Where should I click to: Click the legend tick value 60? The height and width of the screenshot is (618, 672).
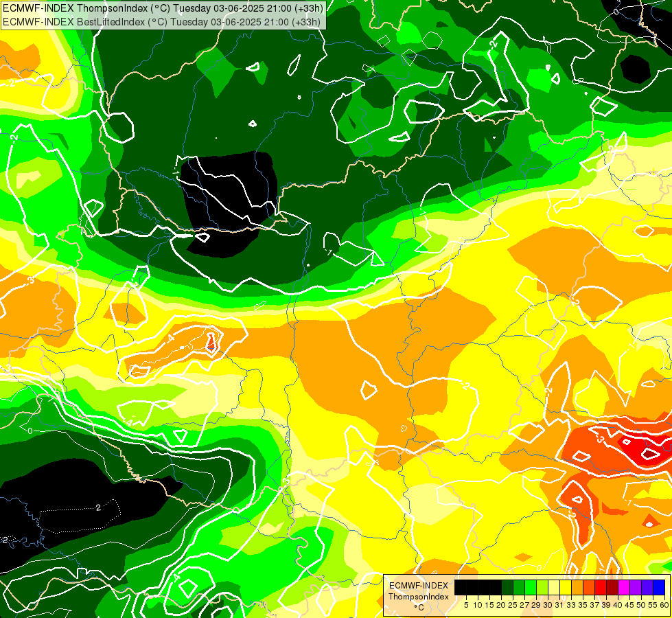[x=664, y=605]
